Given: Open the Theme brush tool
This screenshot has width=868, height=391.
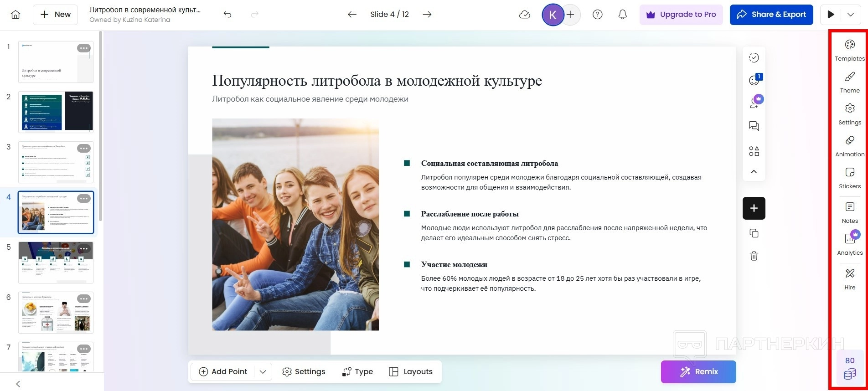Looking at the screenshot, I should pyautogui.click(x=849, y=82).
